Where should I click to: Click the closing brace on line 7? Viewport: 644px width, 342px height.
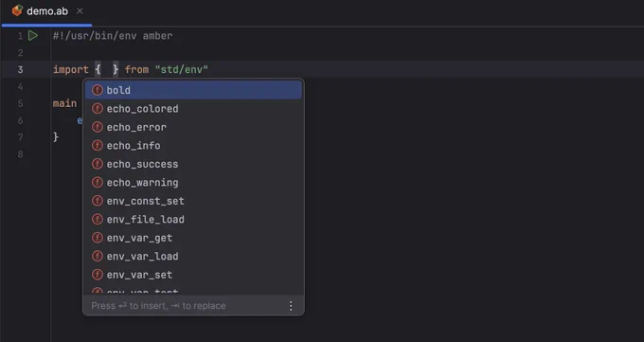click(x=56, y=136)
